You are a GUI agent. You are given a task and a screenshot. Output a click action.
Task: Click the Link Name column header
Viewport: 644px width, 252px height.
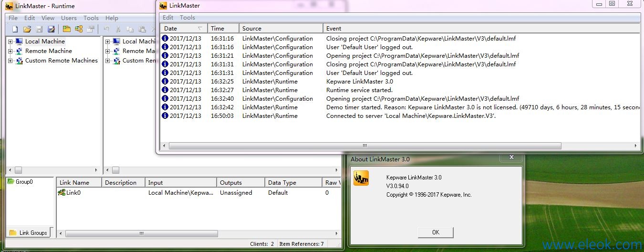(79, 182)
